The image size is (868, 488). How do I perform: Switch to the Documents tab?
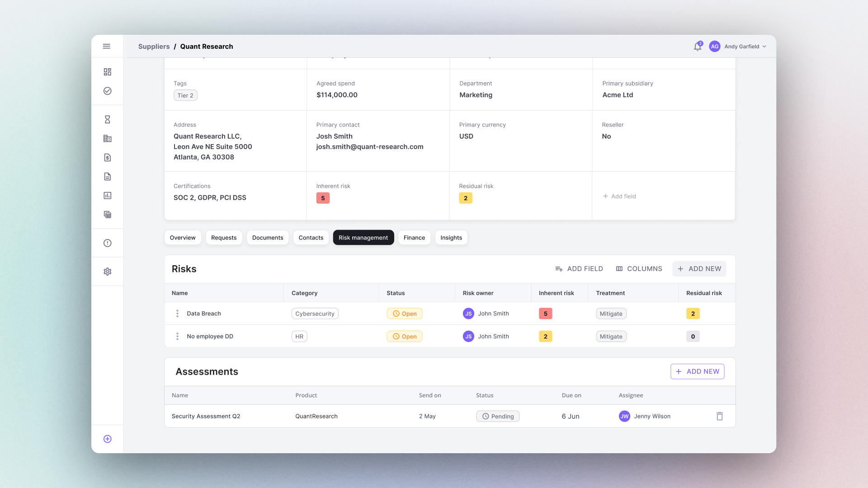coord(268,238)
